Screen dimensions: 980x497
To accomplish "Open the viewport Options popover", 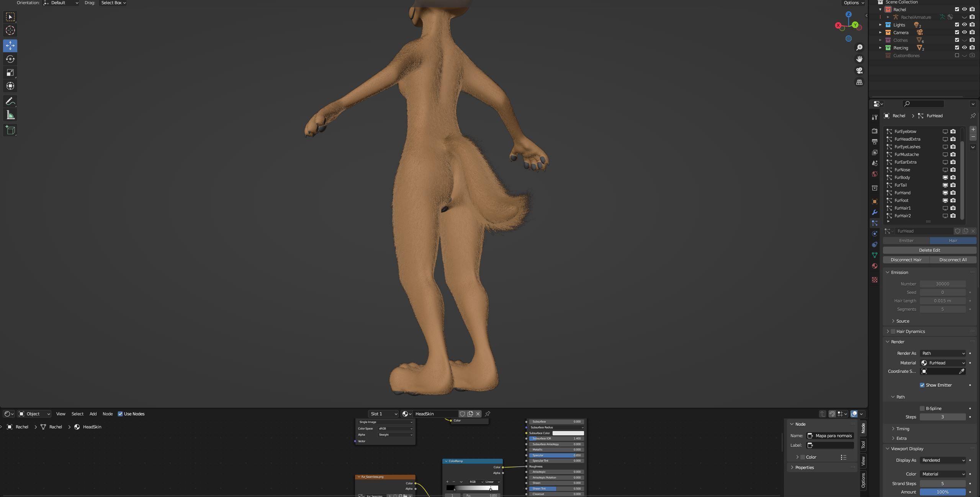I will point(853,3).
